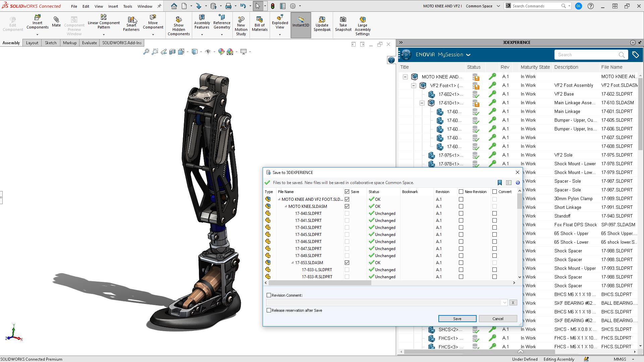Image resolution: width=644 pixels, height=362 pixels.
Task: Switch to the Evaluate tab
Action: (89, 43)
